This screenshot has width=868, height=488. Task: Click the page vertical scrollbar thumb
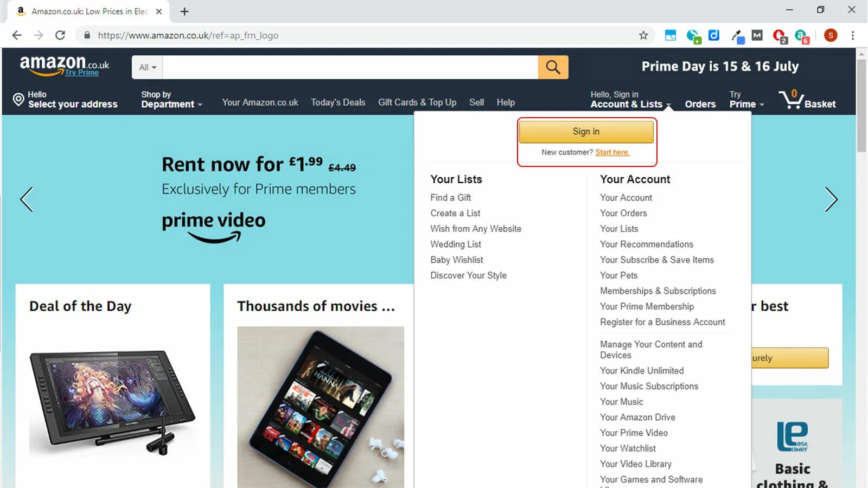pos(861,106)
